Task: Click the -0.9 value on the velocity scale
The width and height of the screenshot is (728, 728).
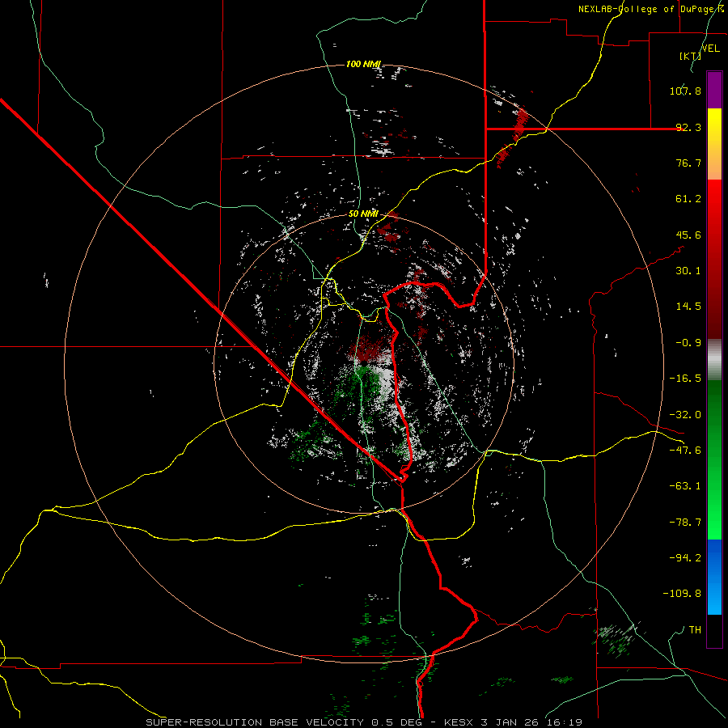Action: coord(688,343)
